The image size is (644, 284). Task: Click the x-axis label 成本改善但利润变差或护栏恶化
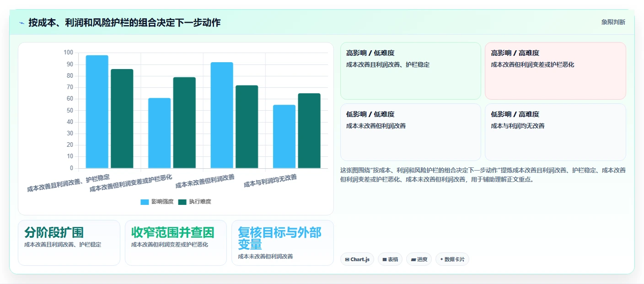pyautogui.click(x=131, y=183)
